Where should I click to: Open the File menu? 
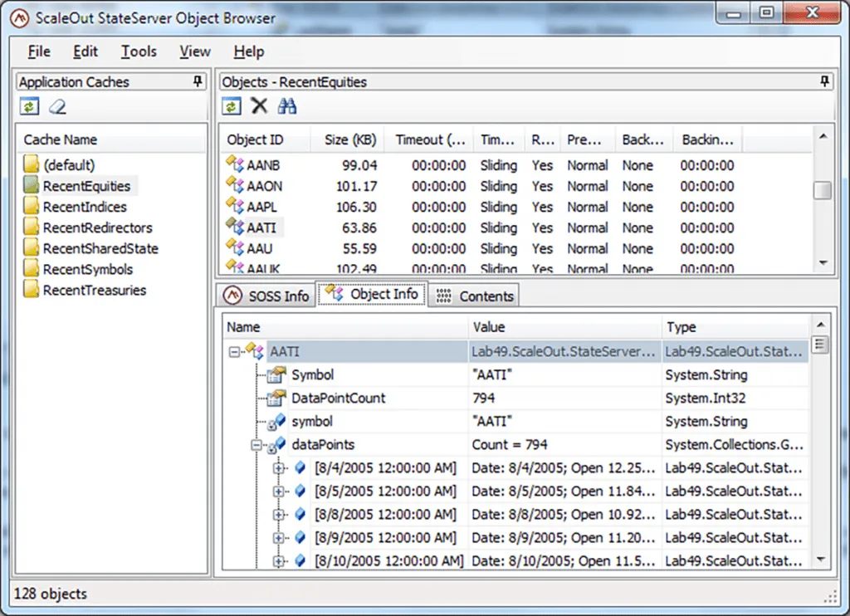tap(39, 51)
